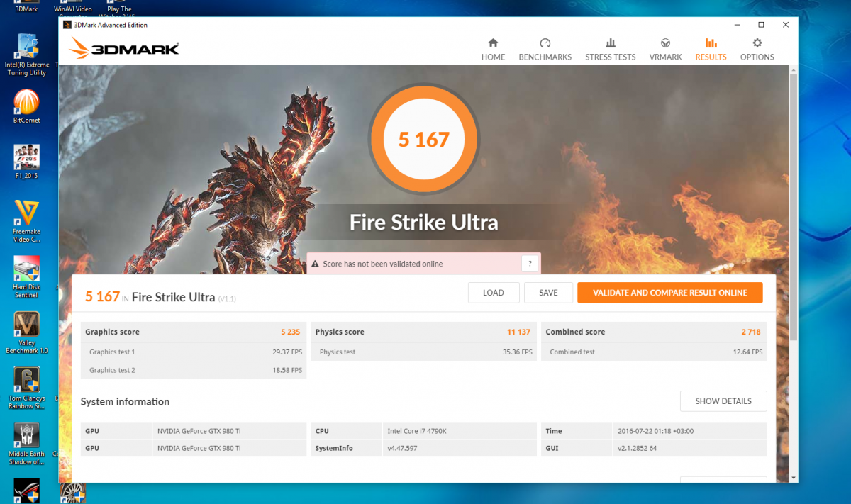Image resolution: width=851 pixels, height=504 pixels.
Task: Click the LOAD button
Action: point(494,293)
